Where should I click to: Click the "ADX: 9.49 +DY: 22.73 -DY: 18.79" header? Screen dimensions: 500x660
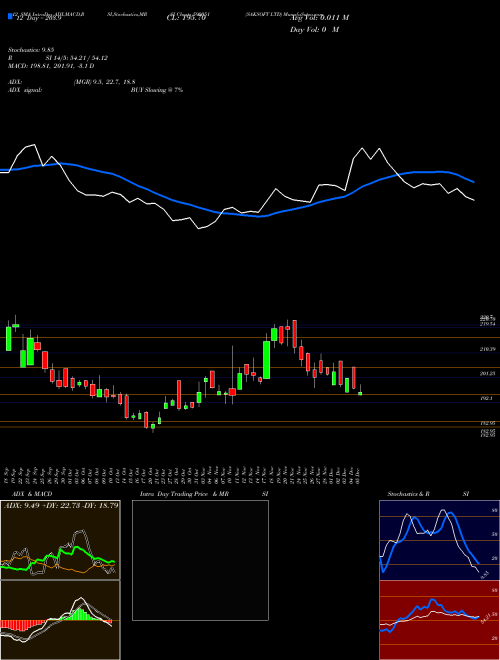click(x=61, y=506)
